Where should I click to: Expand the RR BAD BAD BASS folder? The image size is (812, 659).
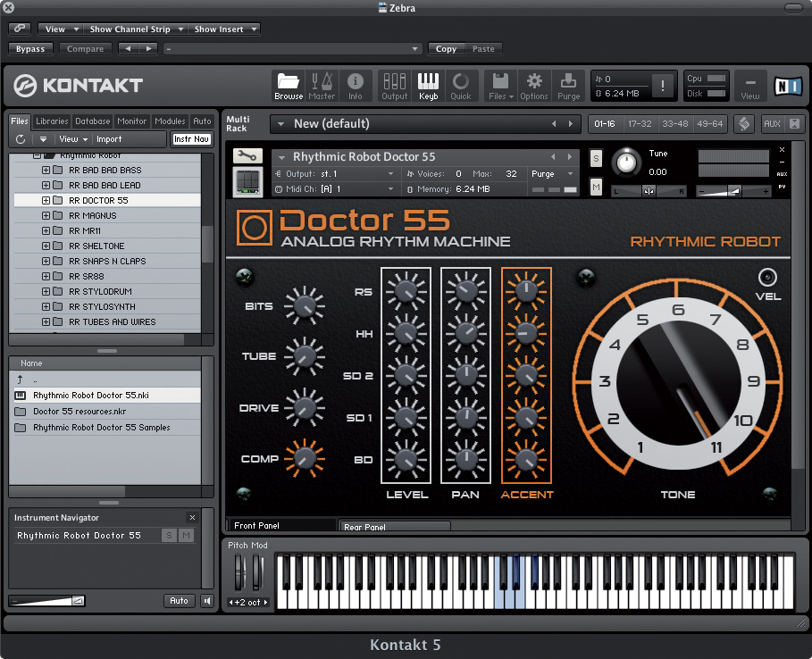click(46, 170)
